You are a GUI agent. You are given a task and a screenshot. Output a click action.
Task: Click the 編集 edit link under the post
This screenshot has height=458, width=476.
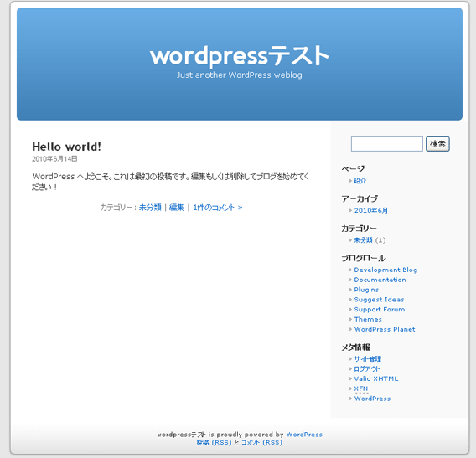click(x=177, y=208)
